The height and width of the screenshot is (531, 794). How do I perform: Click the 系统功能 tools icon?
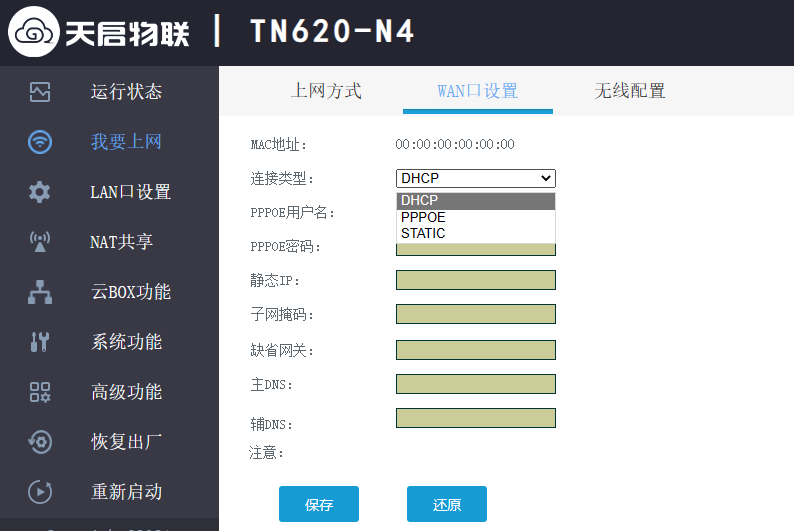pyautogui.click(x=39, y=342)
